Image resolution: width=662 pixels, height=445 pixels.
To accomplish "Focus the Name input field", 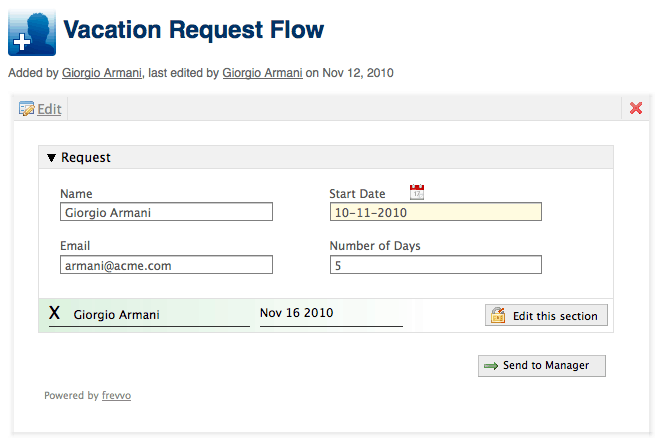I will point(166,212).
